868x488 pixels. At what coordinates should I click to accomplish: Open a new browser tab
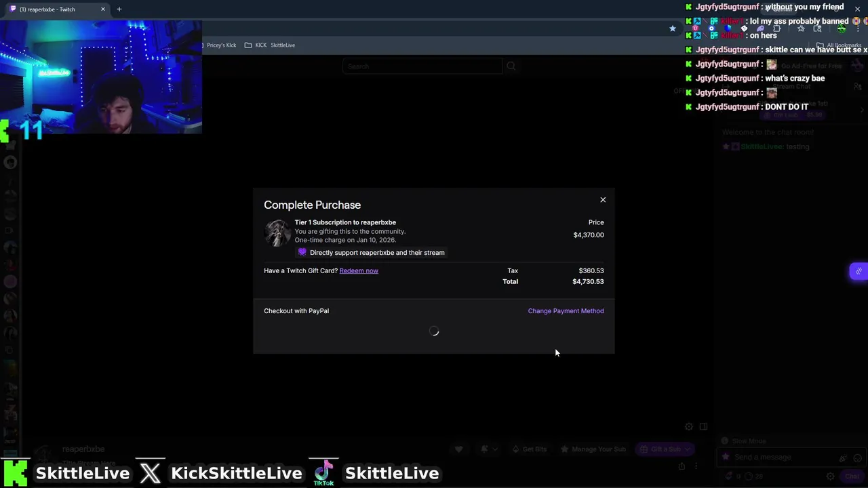coord(119,9)
